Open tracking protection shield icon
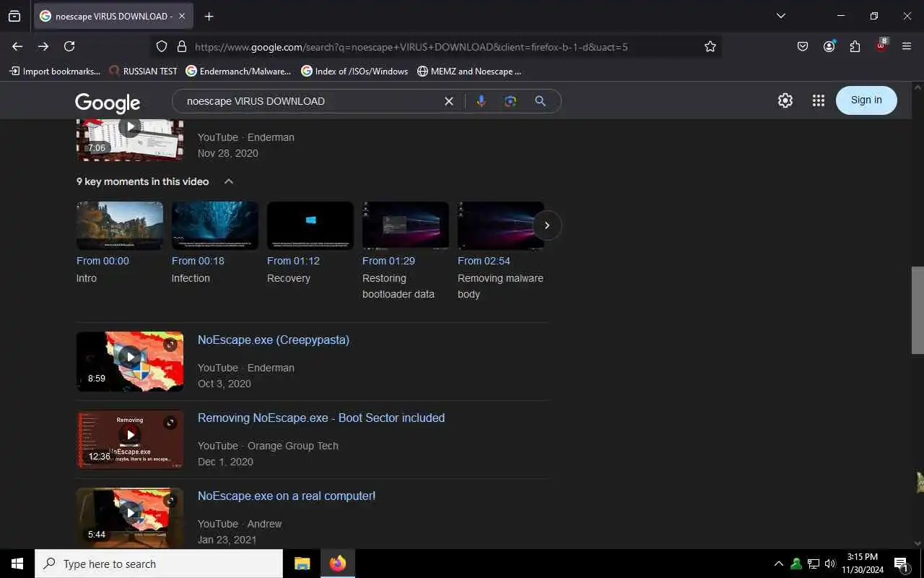This screenshot has height=578, width=924. point(162,46)
